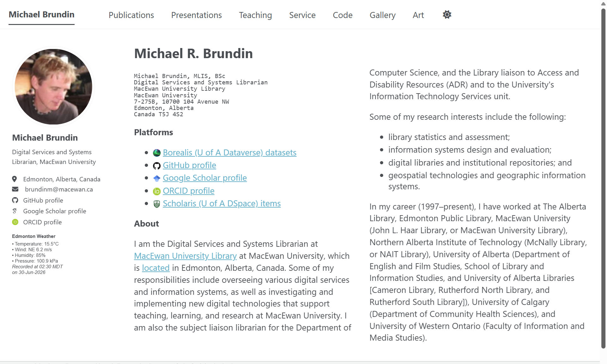Click the 'About' section heading

[x=146, y=223]
